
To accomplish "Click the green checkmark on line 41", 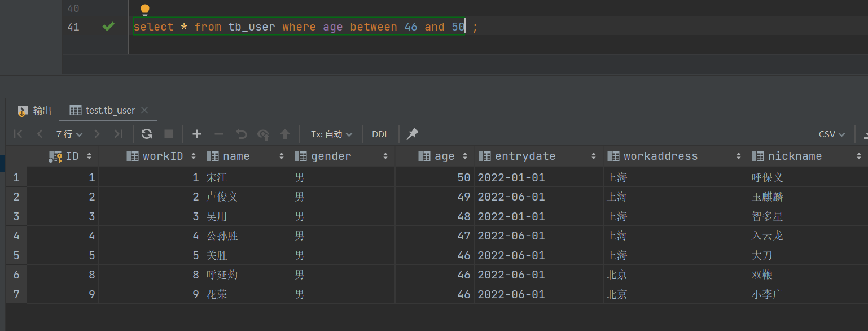I will click(x=108, y=27).
